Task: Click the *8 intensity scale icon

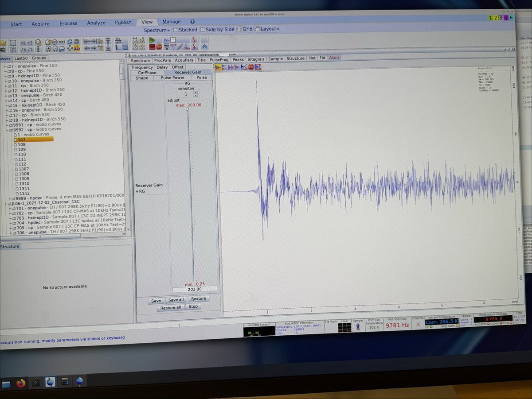Action: pyautogui.click(x=23, y=43)
